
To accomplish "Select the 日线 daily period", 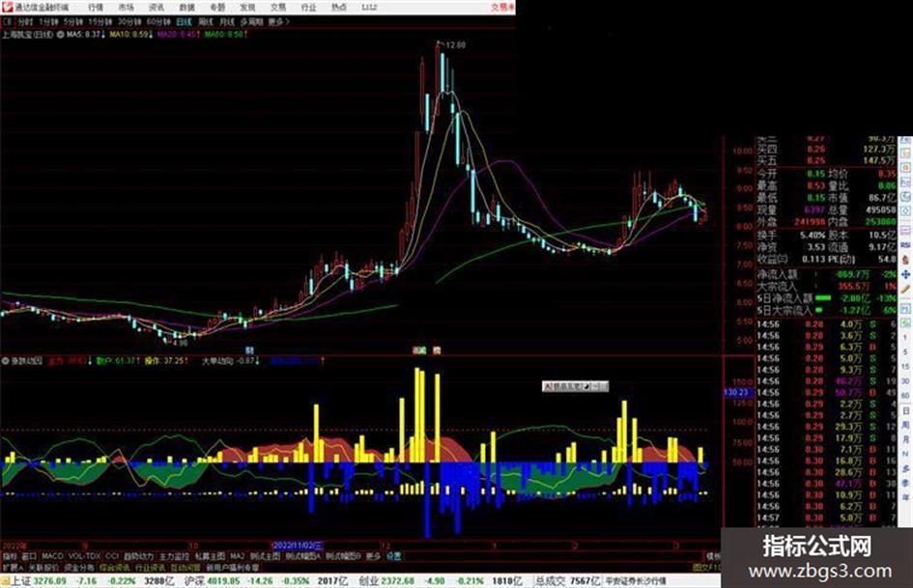I will tap(184, 21).
